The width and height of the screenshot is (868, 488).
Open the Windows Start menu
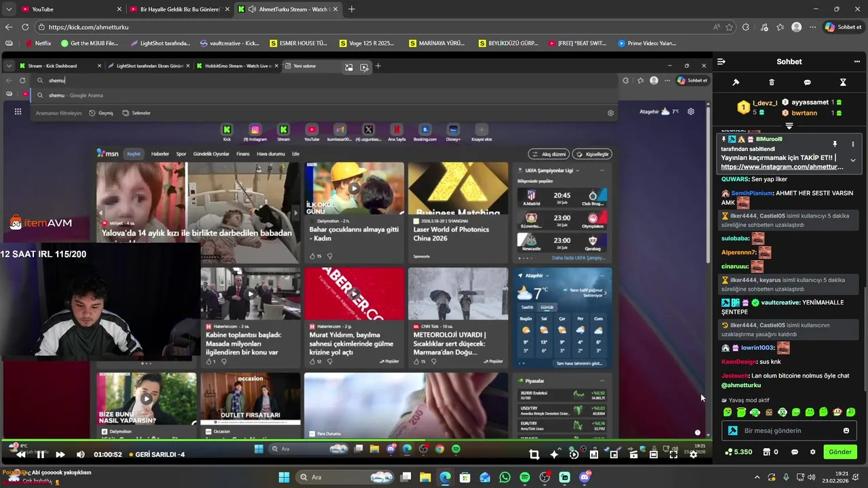(284, 477)
